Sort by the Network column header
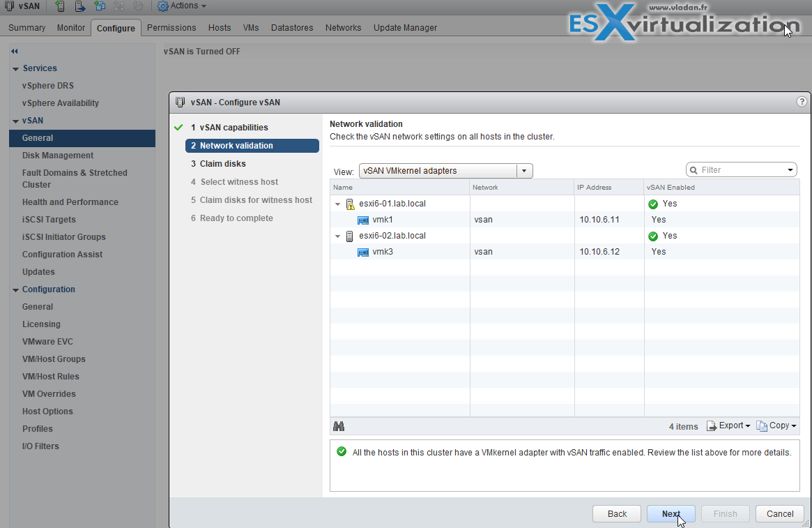Viewport: 812px width, 528px height. (522, 187)
